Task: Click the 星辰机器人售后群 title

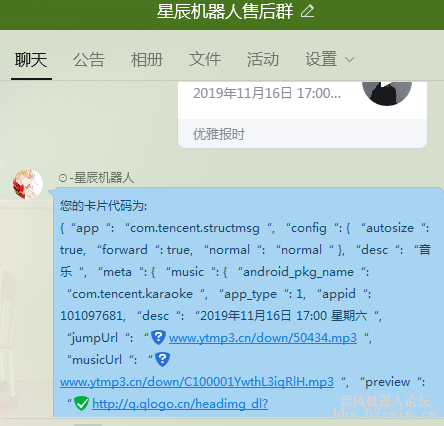Action: 225,11
